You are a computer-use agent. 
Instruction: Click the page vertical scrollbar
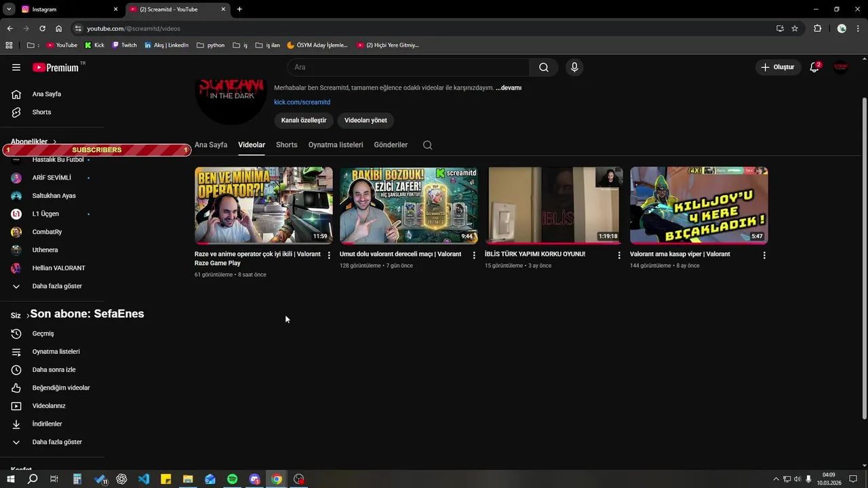(864, 258)
